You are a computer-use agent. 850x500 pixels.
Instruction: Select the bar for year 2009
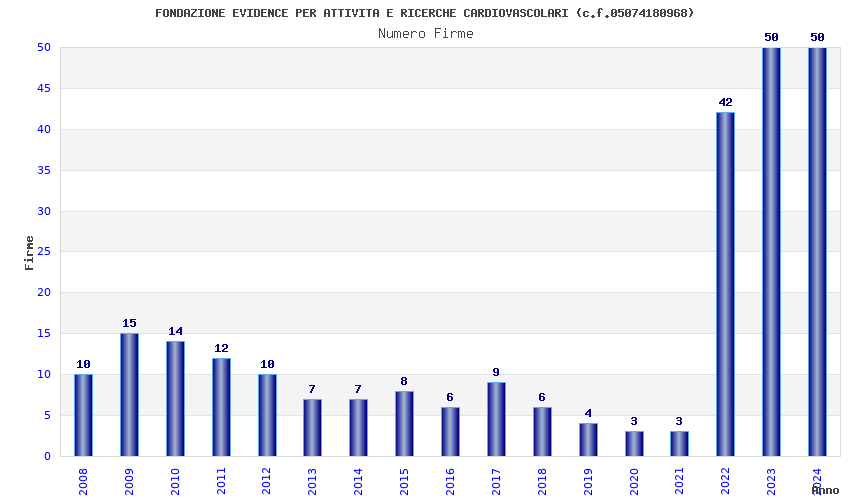click(x=130, y=395)
